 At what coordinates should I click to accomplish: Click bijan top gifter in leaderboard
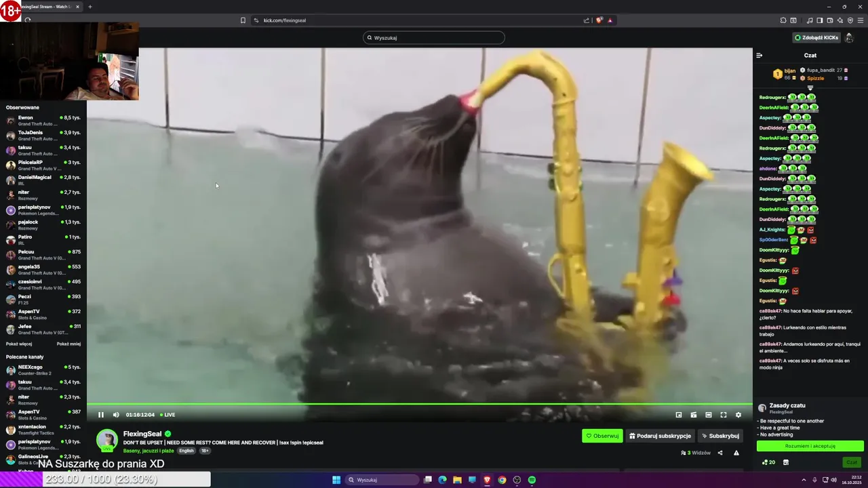point(785,74)
